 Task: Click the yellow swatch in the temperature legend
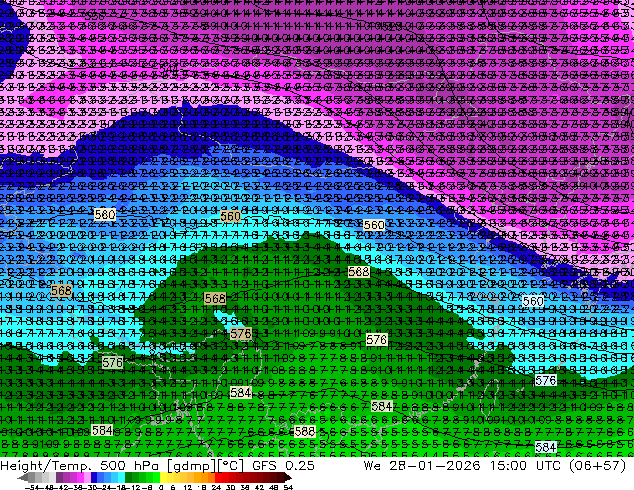pos(163,478)
